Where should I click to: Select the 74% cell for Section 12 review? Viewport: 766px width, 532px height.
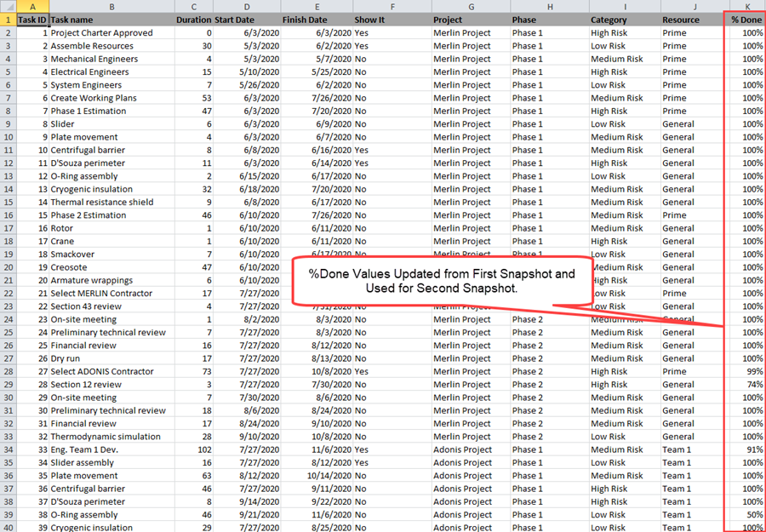click(x=747, y=384)
